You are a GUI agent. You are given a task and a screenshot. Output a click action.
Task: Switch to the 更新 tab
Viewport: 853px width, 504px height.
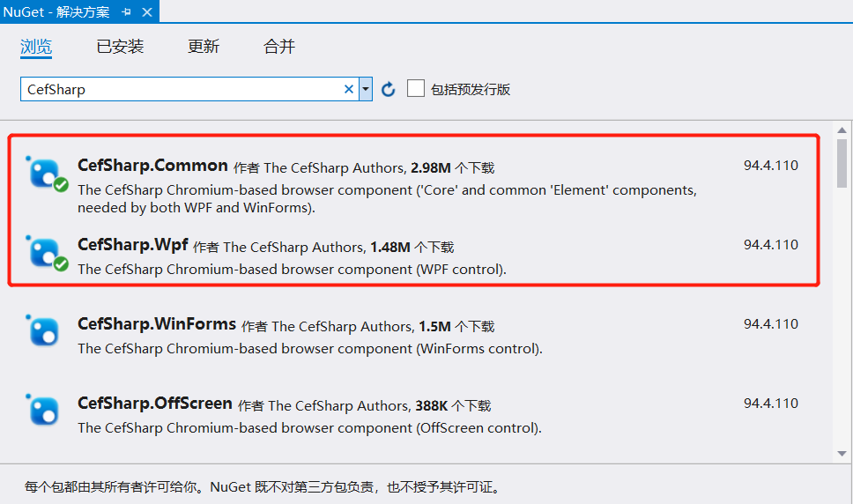[203, 47]
